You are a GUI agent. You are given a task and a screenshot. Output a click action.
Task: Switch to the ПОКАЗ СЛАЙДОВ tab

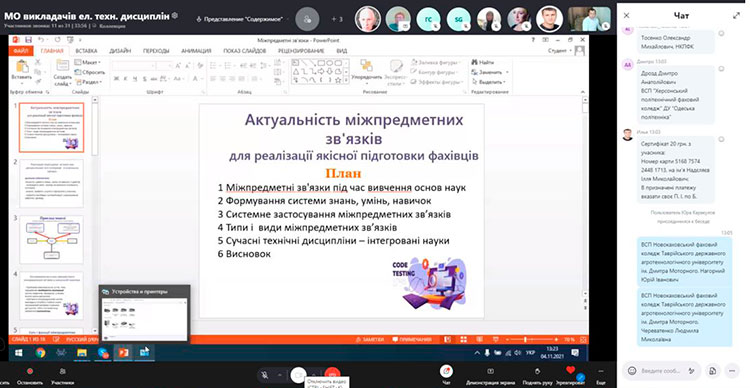(244, 51)
